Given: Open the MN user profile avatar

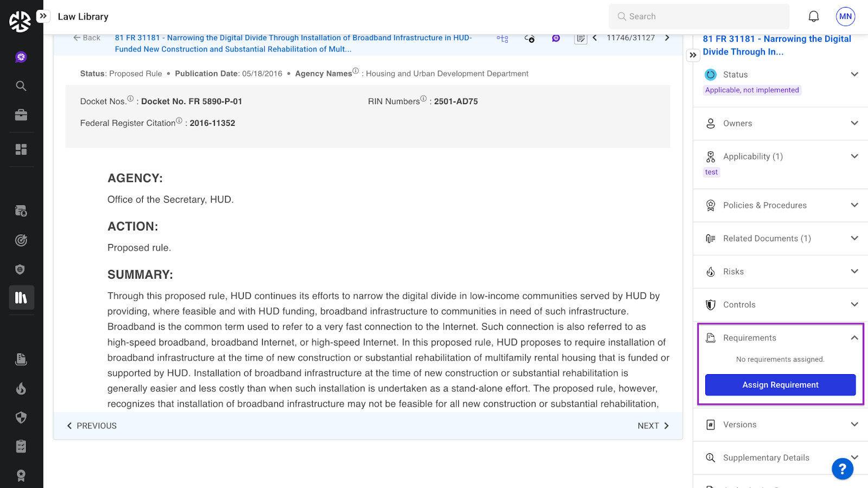Looking at the screenshot, I should tap(845, 17).
